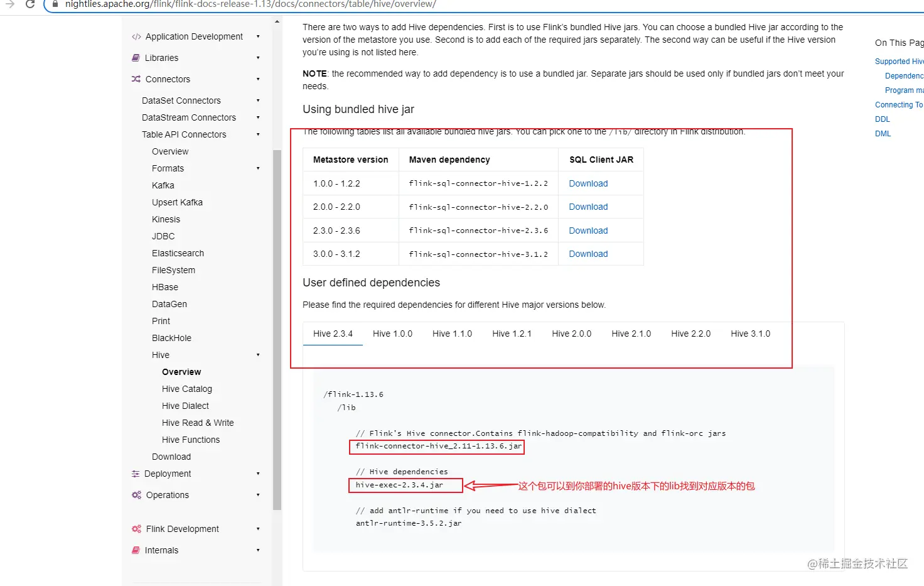Image resolution: width=924 pixels, height=586 pixels.
Task: Switch to the Hive 2.1.0 tab
Action: click(631, 334)
